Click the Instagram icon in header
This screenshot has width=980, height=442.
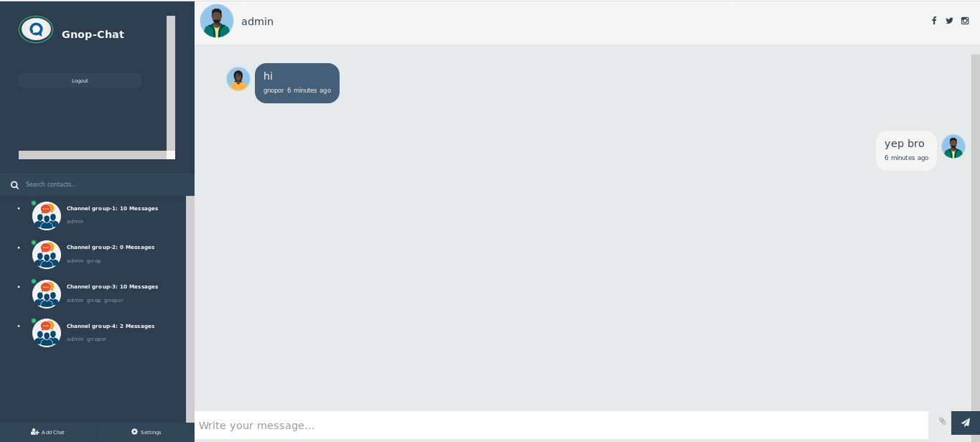click(x=965, y=21)
